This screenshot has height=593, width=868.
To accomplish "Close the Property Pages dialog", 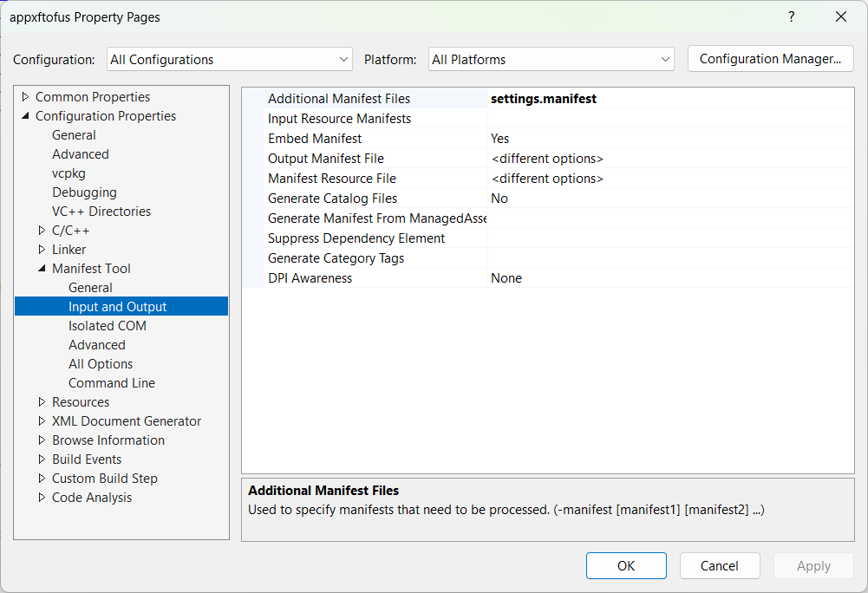I will pos(841,16).
